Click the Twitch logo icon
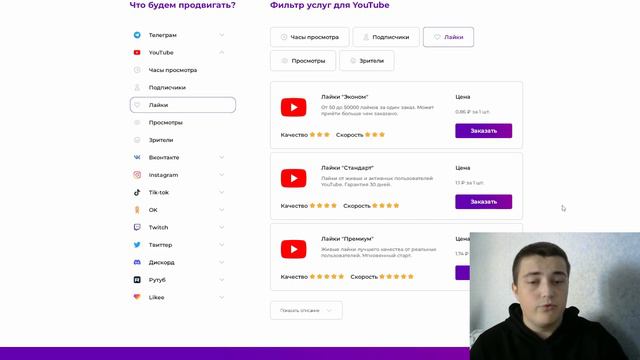640x360 pixels. [x=137, y=227]
